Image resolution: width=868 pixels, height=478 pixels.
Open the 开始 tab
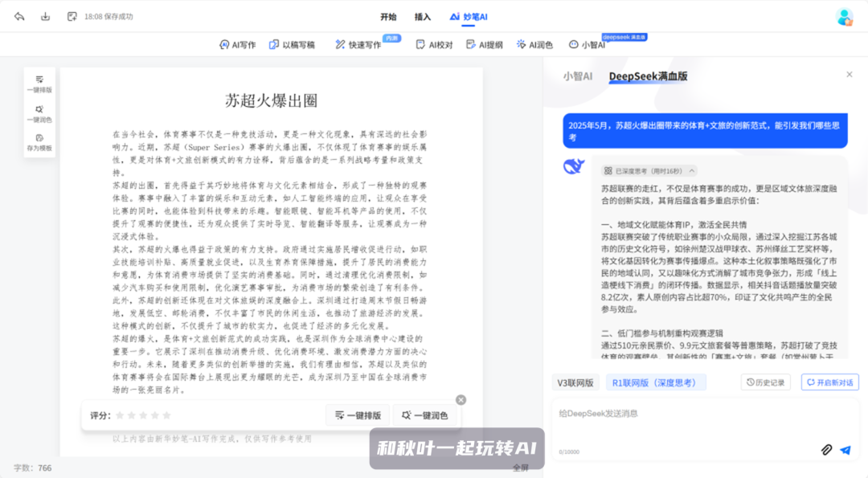[388, 17]
